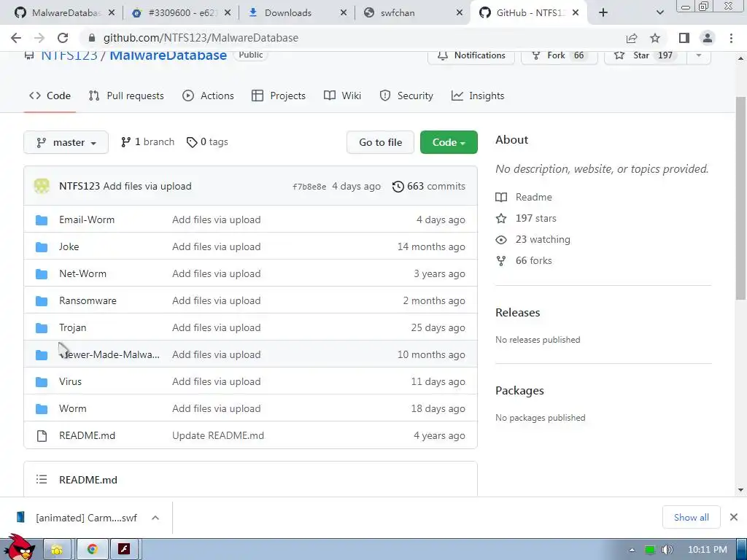
Task: Open the Virus folder
Action: pyautogui.click(x=71, y=381)
